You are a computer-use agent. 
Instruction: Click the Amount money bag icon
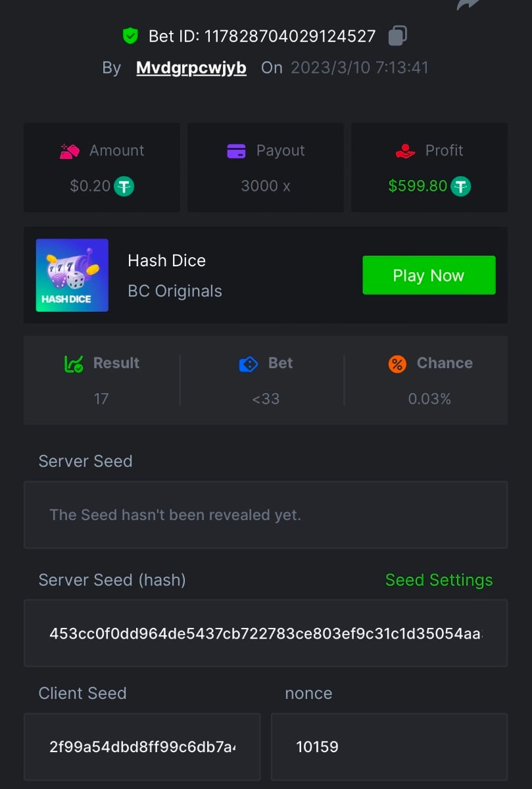[x=69, y=151]
